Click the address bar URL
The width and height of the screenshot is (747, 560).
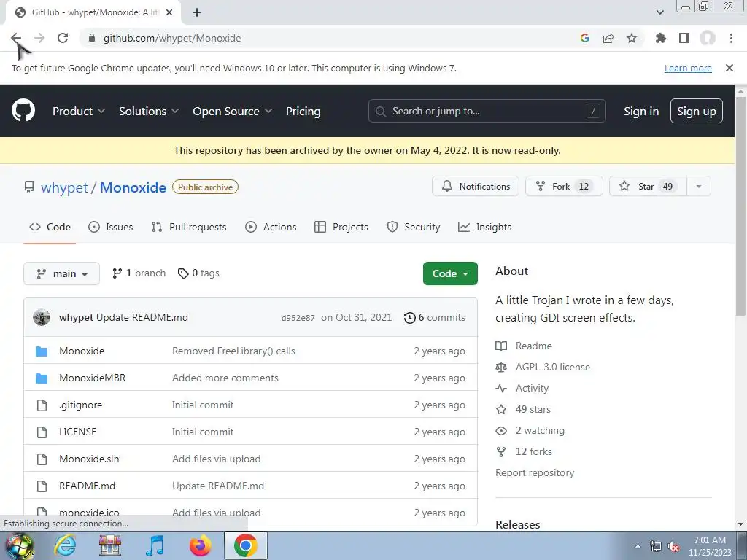pyautogui.click(x=172, y=38)
